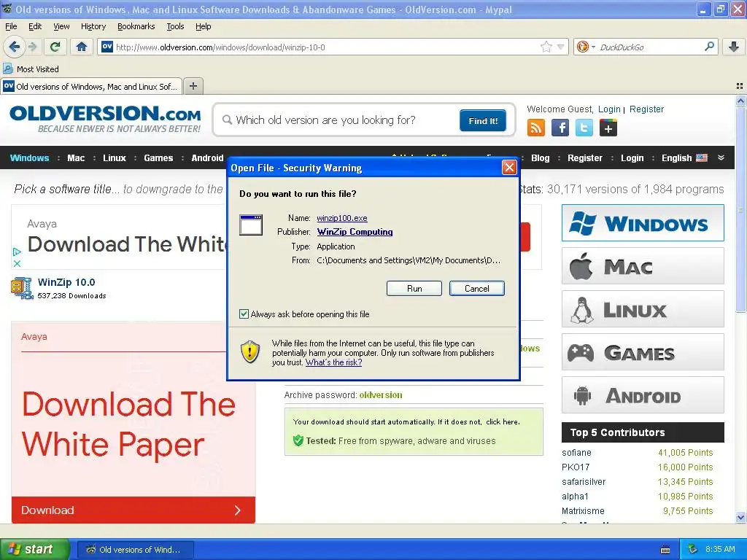The width and height of the screenshot is (747, 560).
Task: Open the Help menu
Action: click(203, 26)
